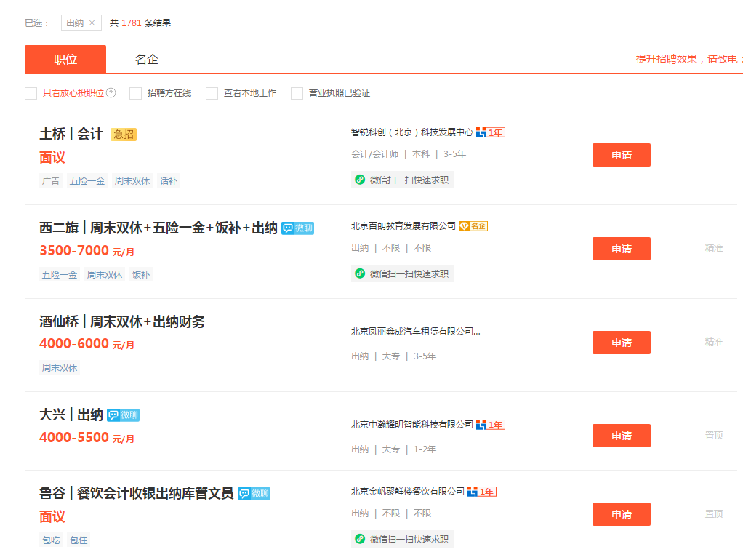Image resolution: width=743 pixels, height=560 pixels.
Task: Open company 北京中瀚耀明智能科技有限公司
Action: click(x=411, y=425)
